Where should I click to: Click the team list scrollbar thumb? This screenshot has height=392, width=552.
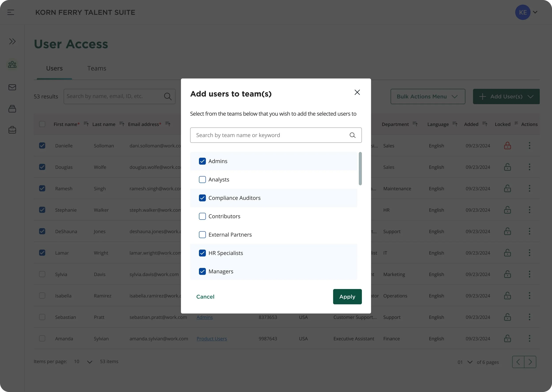[360, 168]
